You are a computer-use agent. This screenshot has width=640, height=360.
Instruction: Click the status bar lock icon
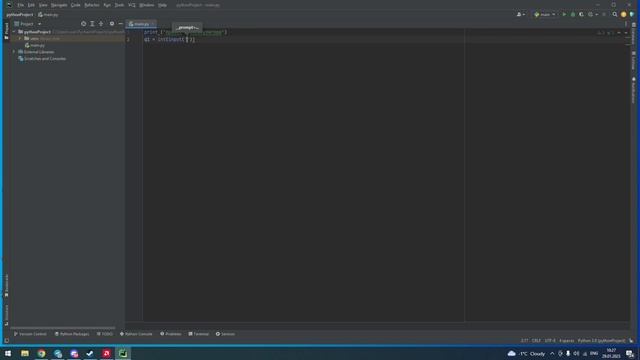631,340
